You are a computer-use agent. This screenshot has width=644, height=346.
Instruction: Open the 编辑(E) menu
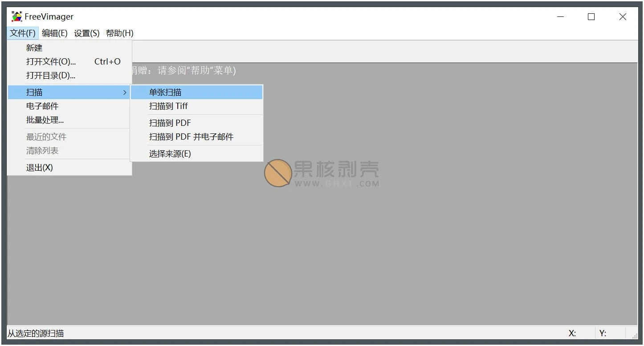pos(54,33)
